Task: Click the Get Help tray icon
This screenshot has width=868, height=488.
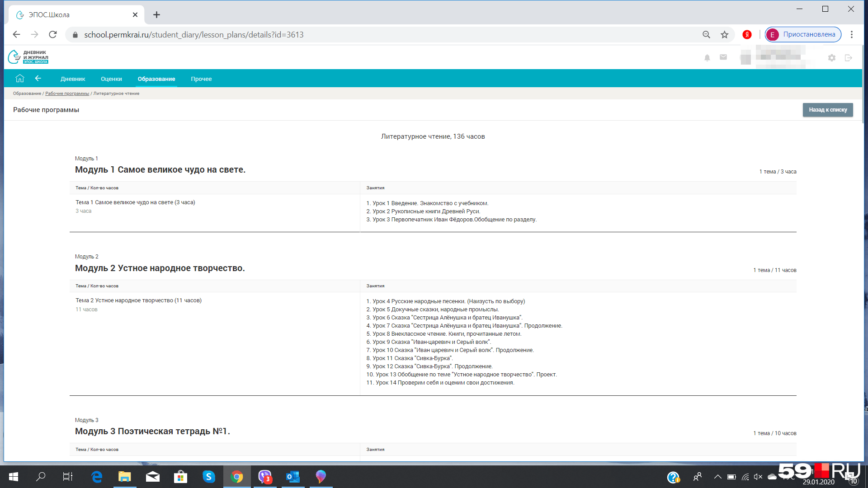Action: [673, 477]
